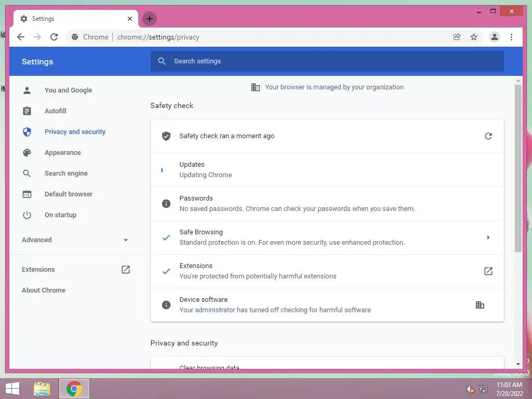Screen dimensions: 532x399
Task: Click the 'Safety check ran a moment ago' text
Action: pos(227,136)
